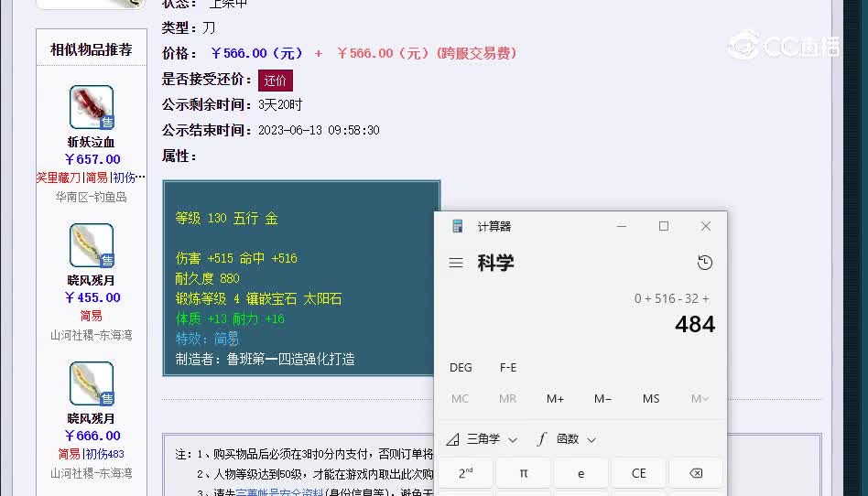Open the calculator navigation hamburger menu
Screen dimensions: 868x496
(x=456, y=263)
